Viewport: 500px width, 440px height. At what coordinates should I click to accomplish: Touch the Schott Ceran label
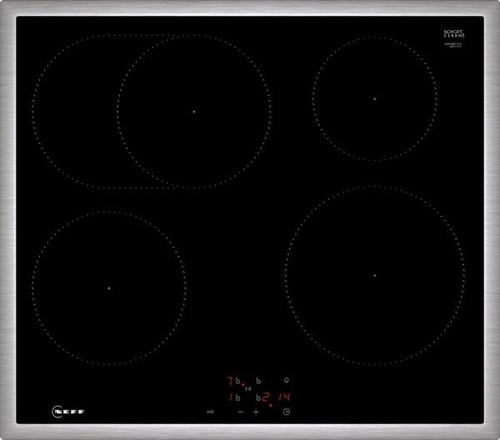coord(454,34)
